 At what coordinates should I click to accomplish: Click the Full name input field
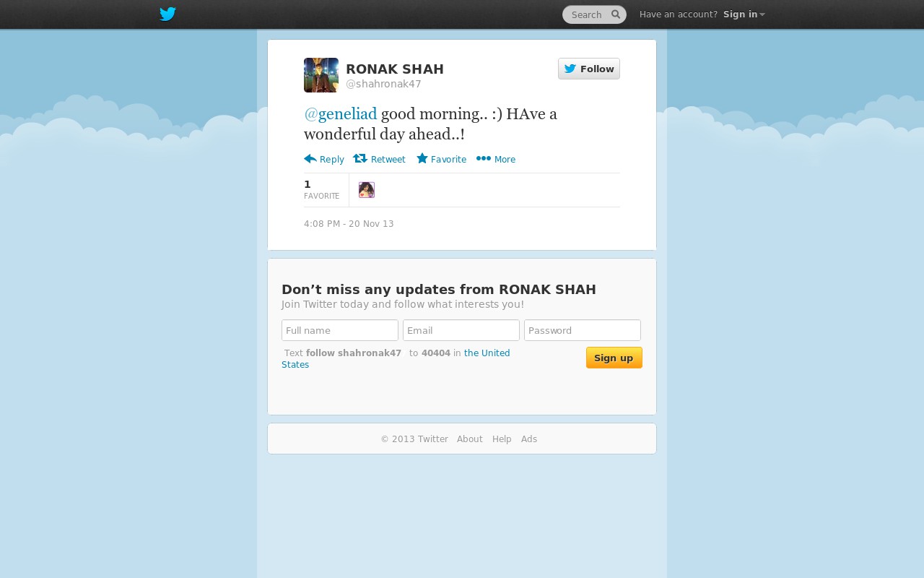coord(340,330)
